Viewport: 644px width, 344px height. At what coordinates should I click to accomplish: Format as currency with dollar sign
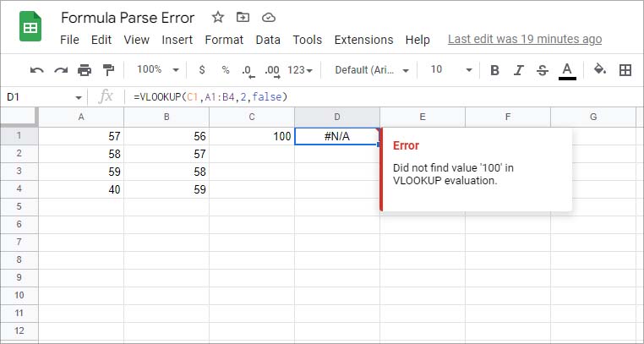point(202,70)
